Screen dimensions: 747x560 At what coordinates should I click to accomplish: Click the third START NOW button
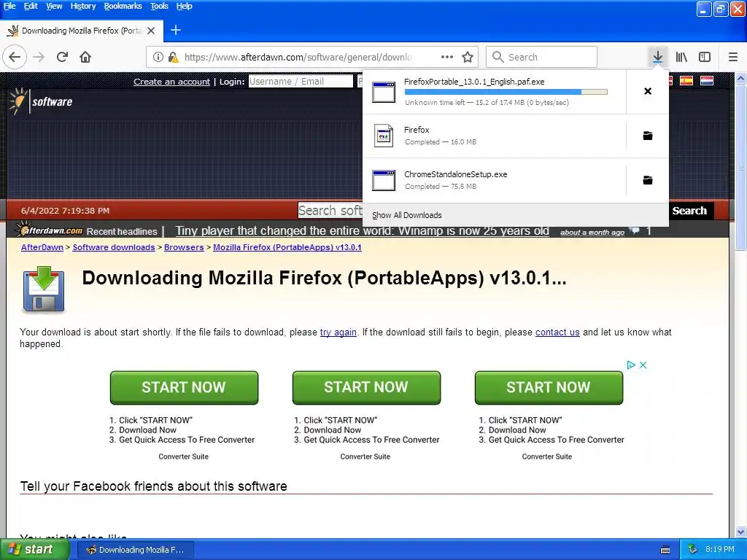[549, 388]
